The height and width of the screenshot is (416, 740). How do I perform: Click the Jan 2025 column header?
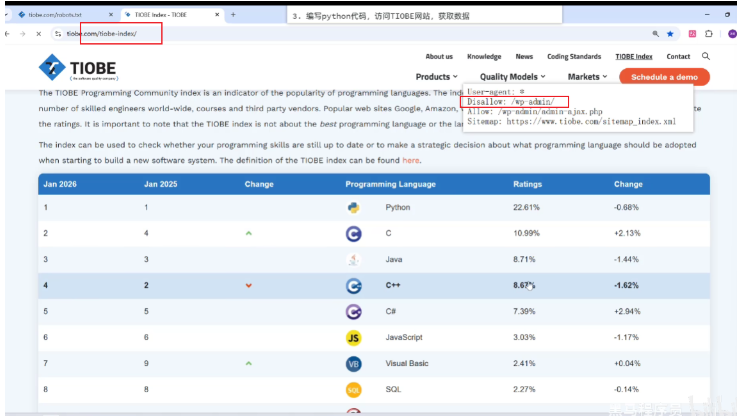[160, 184]
